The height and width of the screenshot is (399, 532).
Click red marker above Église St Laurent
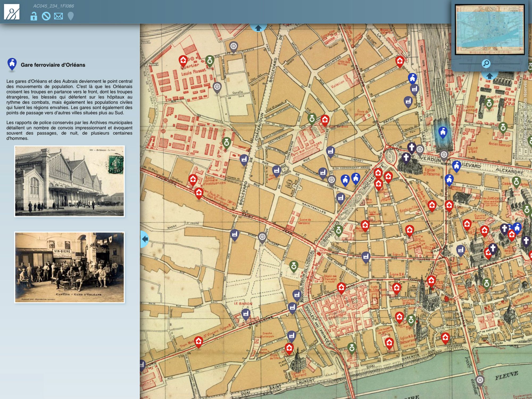coord(289,348)
